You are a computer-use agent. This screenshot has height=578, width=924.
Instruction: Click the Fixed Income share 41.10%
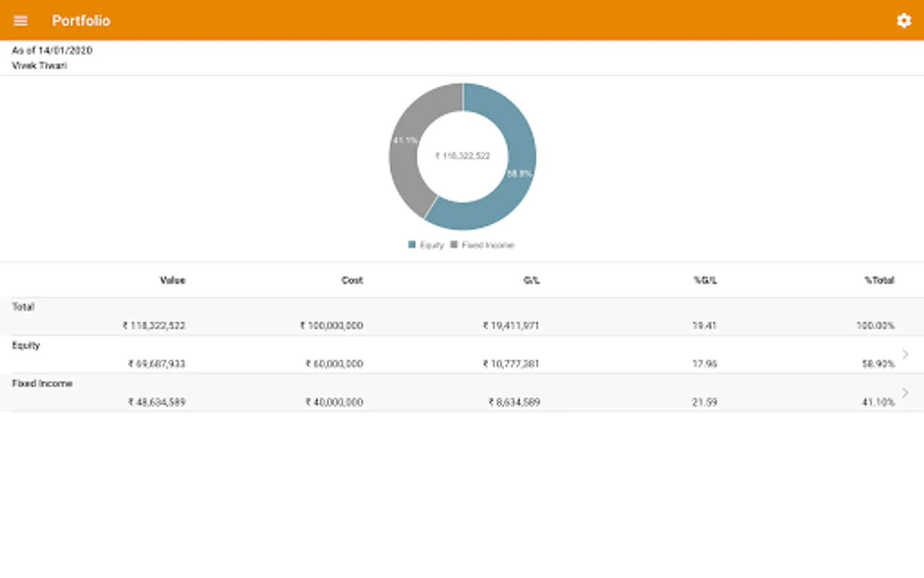click(878, 402)
